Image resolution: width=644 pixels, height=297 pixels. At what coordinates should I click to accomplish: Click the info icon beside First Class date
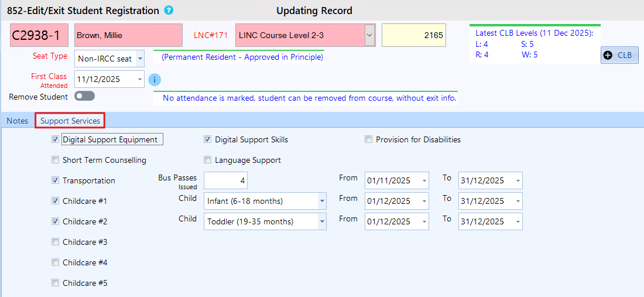click(155, 80)
